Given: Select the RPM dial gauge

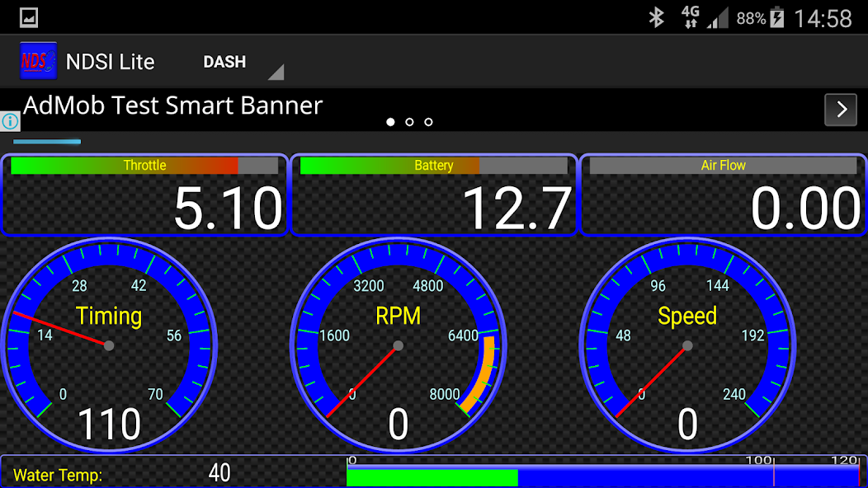Looking at the screenshot, I should [398, 345].
